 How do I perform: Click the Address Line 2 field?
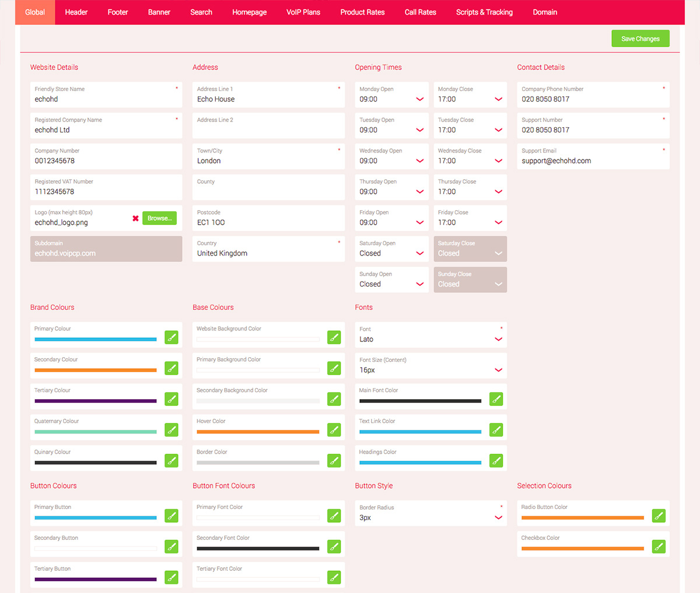click(269, 125)
